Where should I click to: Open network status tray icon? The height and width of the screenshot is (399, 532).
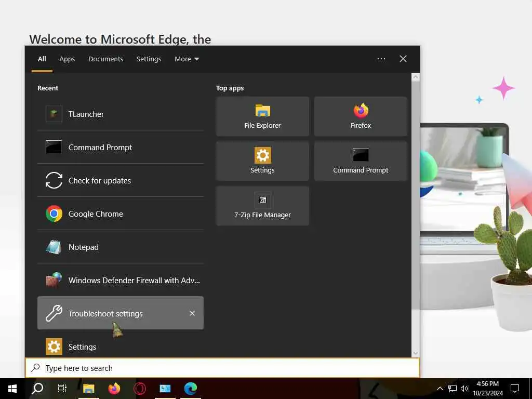click(453, 389)
